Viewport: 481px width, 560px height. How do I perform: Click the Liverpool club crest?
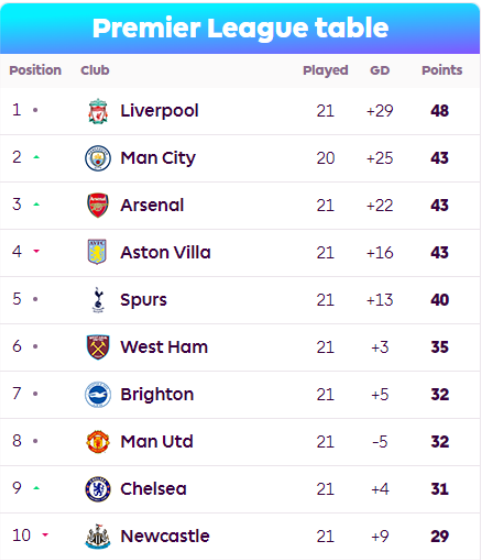[x=98, y=111]
